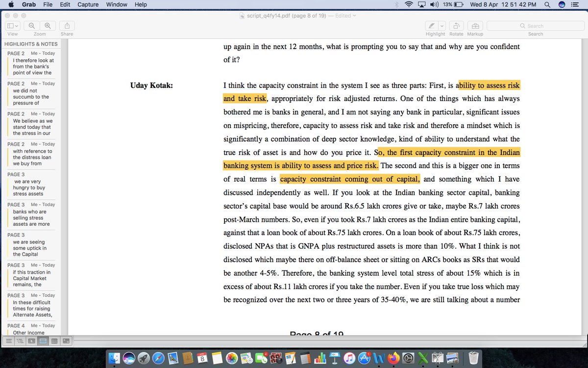Click the HIGHLIGHTS & NOTES sidebar header
The height and width of the screenshot is (368, 588).
(x=31, y=44)
